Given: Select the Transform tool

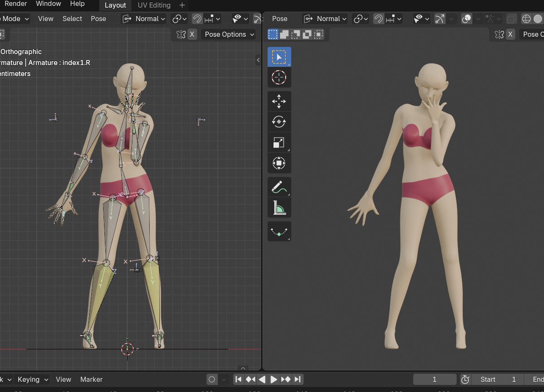Looking at the screenshot, I should tap(279, 163).
